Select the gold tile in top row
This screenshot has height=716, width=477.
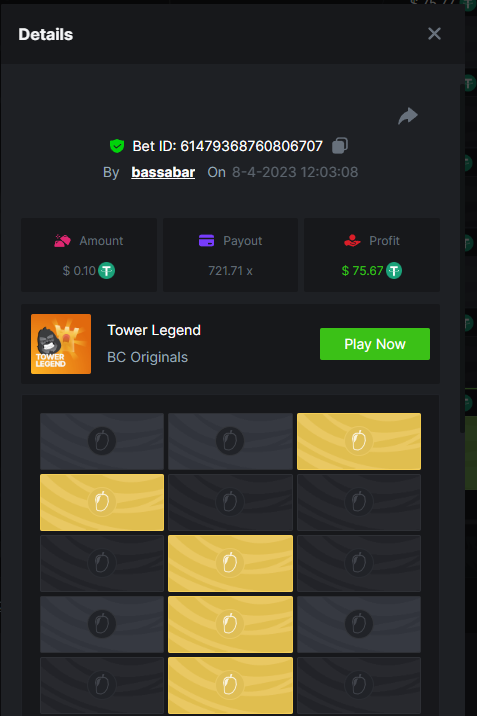click(x=359, y=441)
